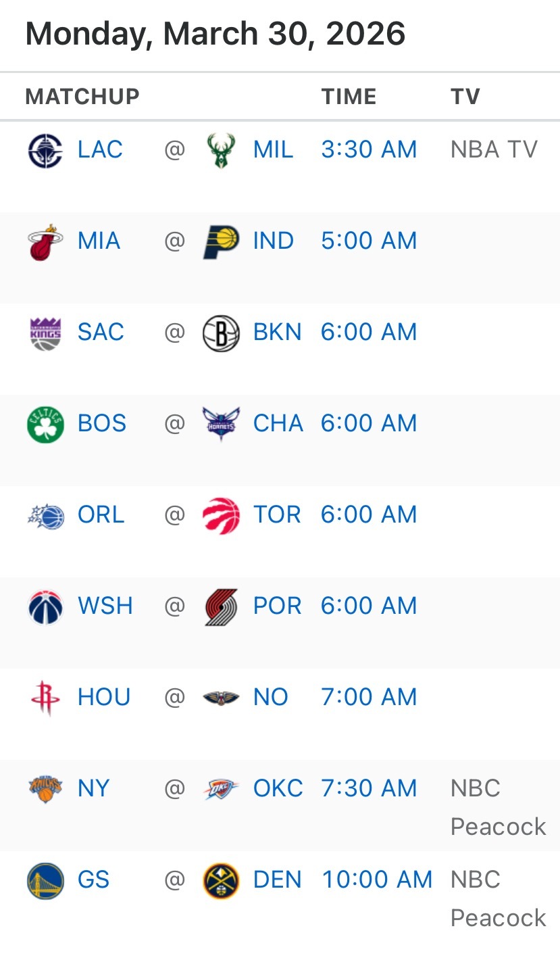This screenshot has height=960, width=560.
Task: Click the Indiana Pacers logo
Action: (x=221, y=241)
